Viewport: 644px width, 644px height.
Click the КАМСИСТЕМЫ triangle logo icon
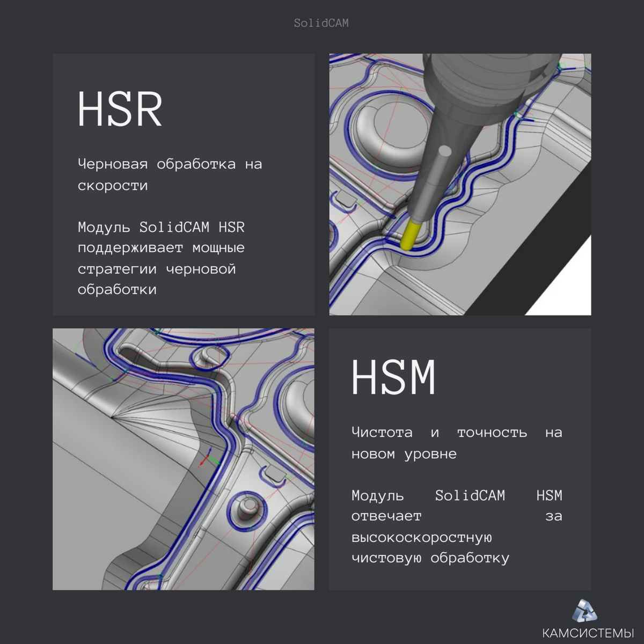point(584,610)
